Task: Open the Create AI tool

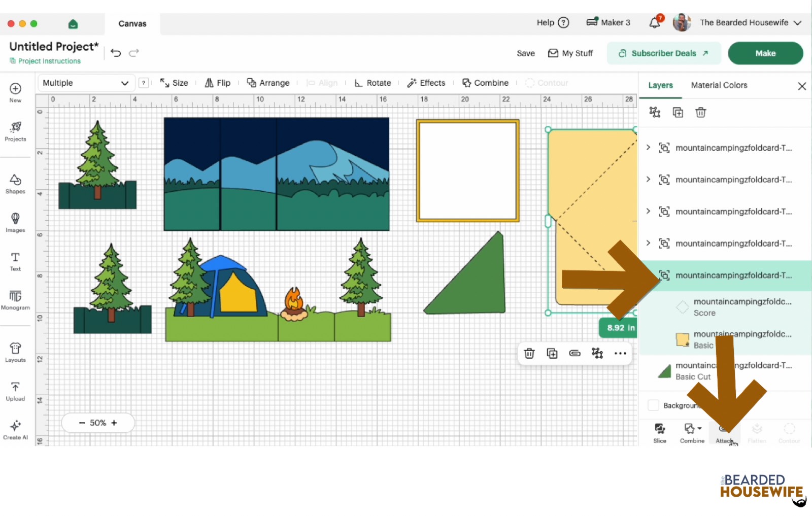Action: point(15,430)
